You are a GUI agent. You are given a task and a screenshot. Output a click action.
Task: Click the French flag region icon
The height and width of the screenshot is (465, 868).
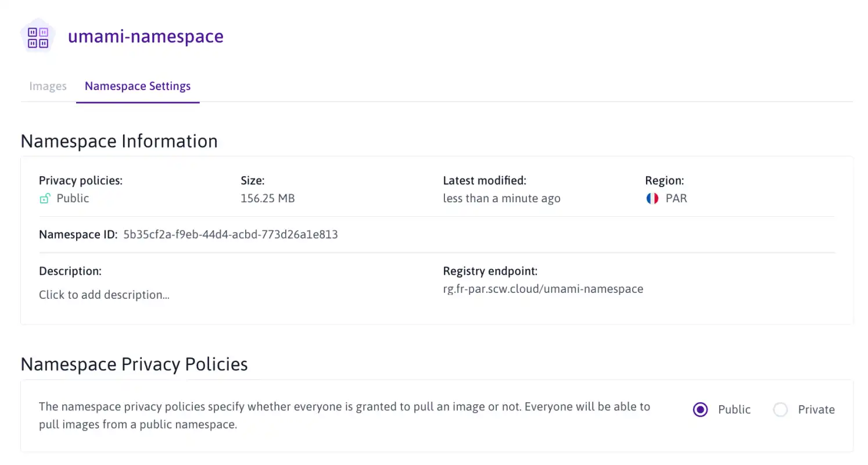652,198
